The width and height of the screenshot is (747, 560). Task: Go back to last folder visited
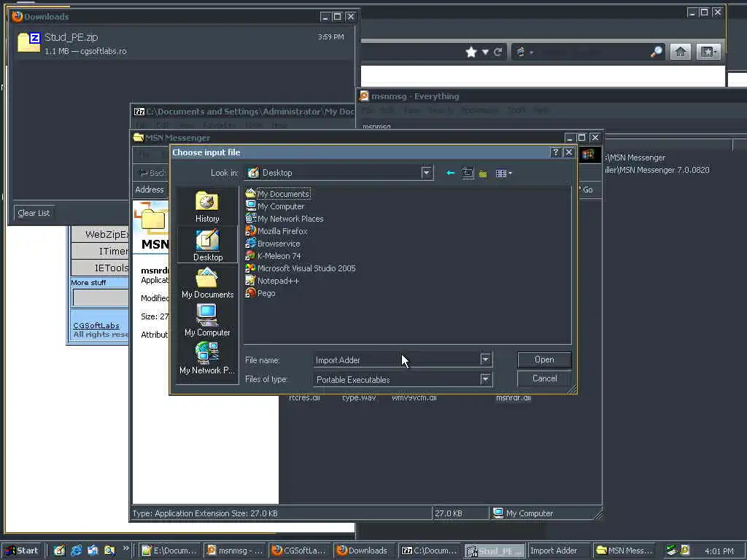pos(450,173)
